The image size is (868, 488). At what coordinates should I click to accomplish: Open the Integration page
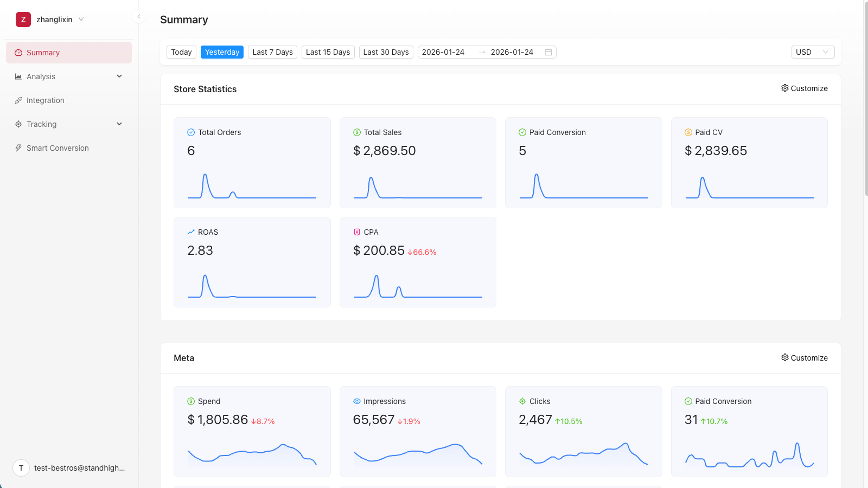pyautogui.click(x=46, y=100)
